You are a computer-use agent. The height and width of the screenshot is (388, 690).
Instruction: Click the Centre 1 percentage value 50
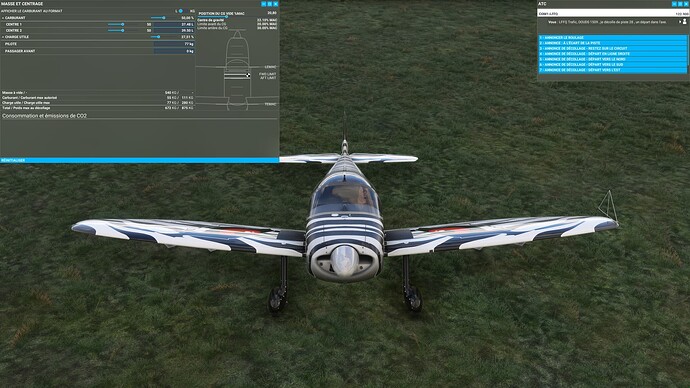point(149,24)
